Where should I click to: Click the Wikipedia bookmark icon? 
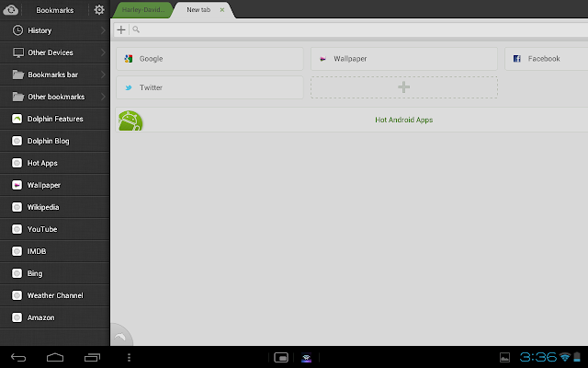(17, 207)
